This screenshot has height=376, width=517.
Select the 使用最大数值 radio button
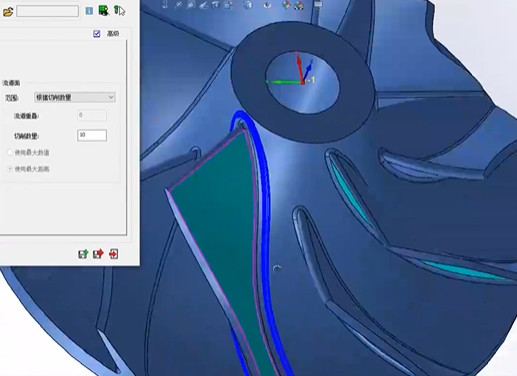coord(10,153)
